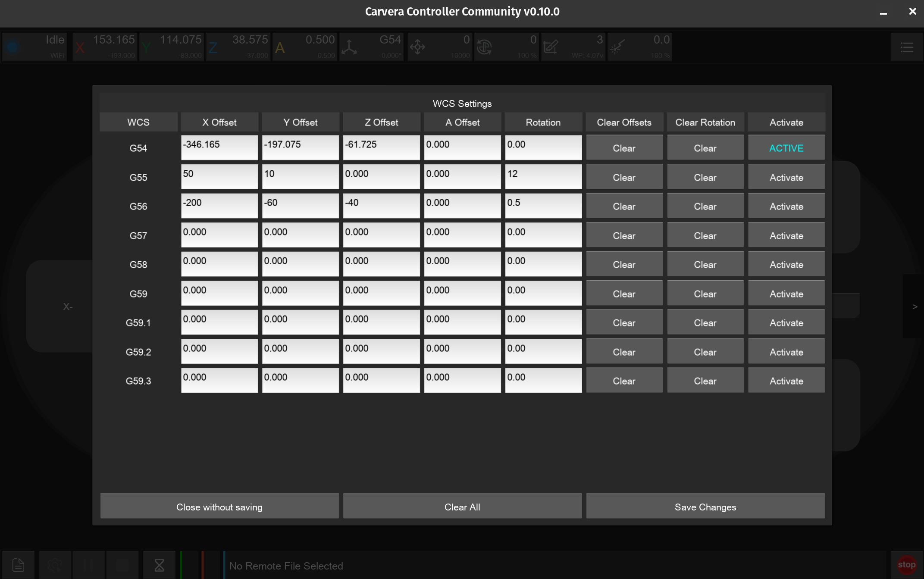
Task: Click the hourglass icon in bottom toolbar
Action: pyautogui.click(x=159, y=565)
